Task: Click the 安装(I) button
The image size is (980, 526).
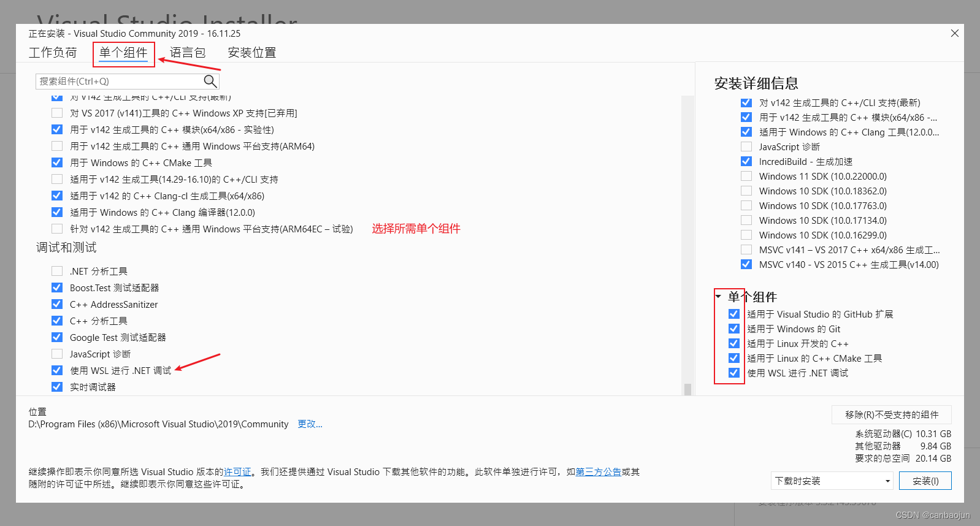Action: (x=925, y=481)
